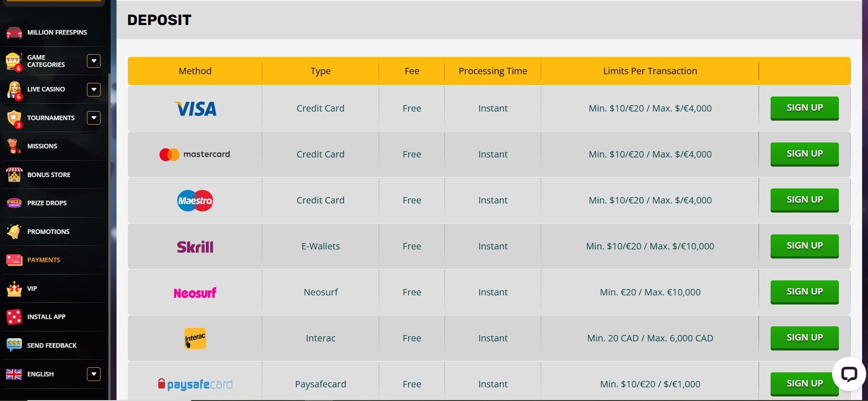Expand the Tournaments dropdown arrow
The image size is (868, 401).
(x=94, y=118)
